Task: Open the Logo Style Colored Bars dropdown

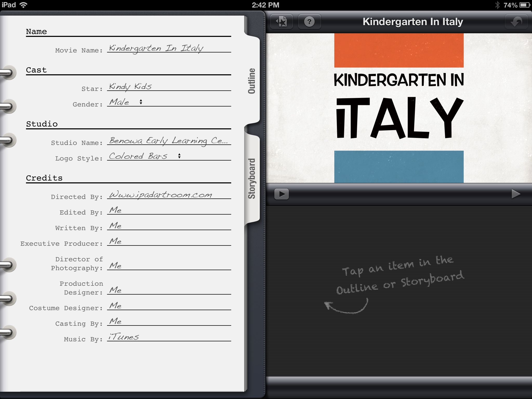Action: pos(138,156)
